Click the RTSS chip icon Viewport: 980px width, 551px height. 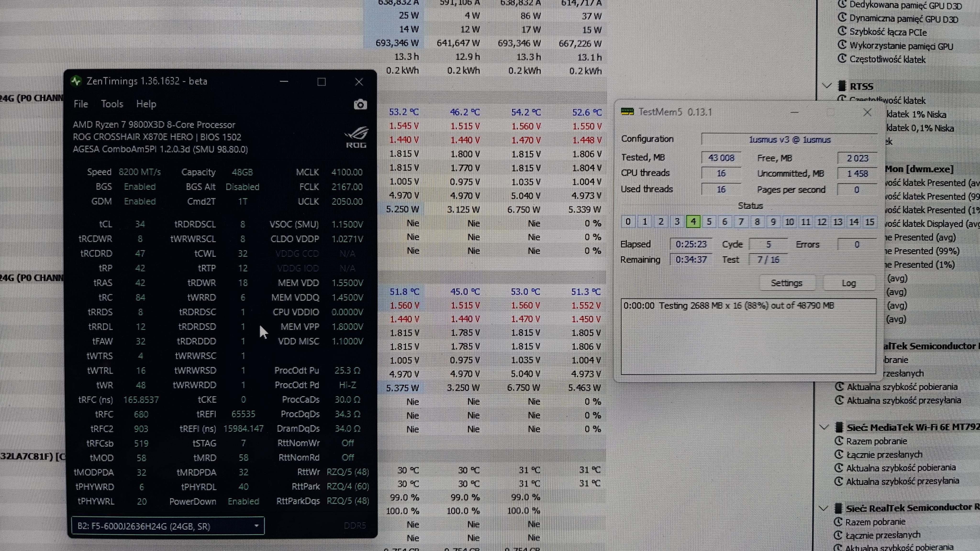pos(842,86)
